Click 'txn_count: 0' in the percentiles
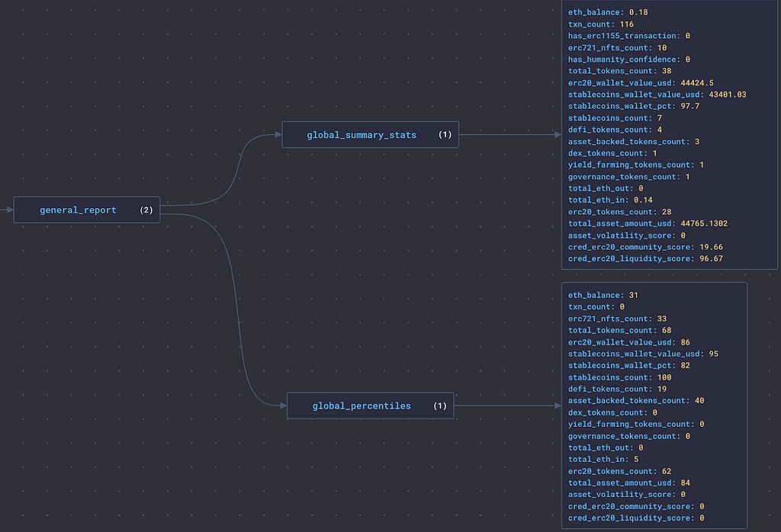The image size is (781, 532). pyautogui.click(x=596, y=307)
